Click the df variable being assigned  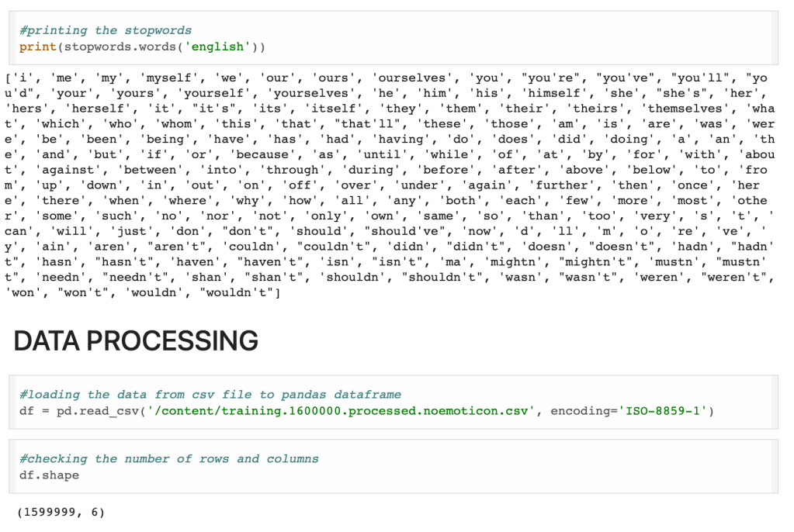point(26,410)
